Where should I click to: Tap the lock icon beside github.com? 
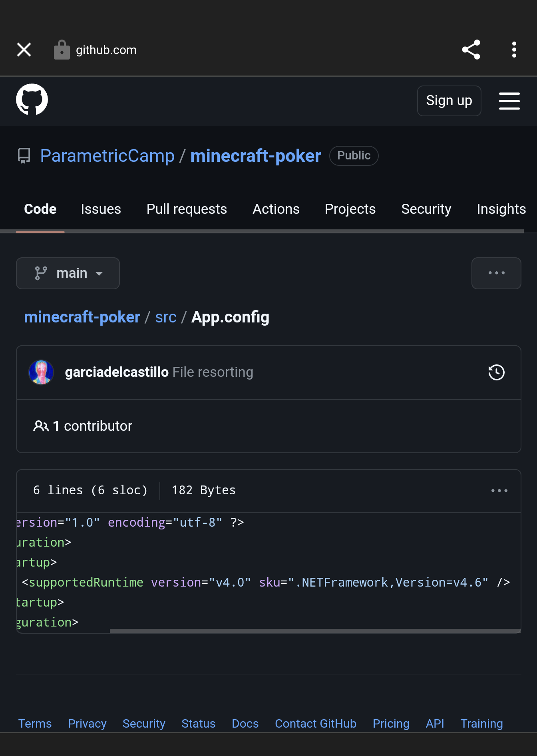click(x=62, y=50)
